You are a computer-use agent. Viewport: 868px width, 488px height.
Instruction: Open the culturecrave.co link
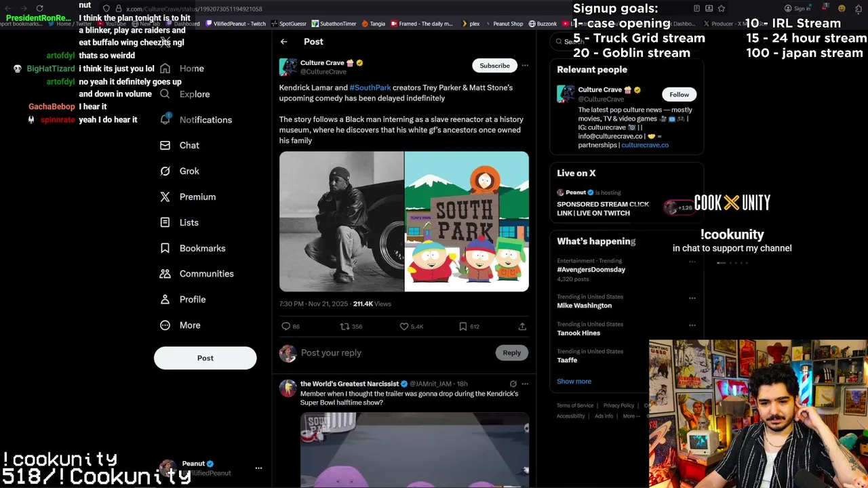coord(645,145)
